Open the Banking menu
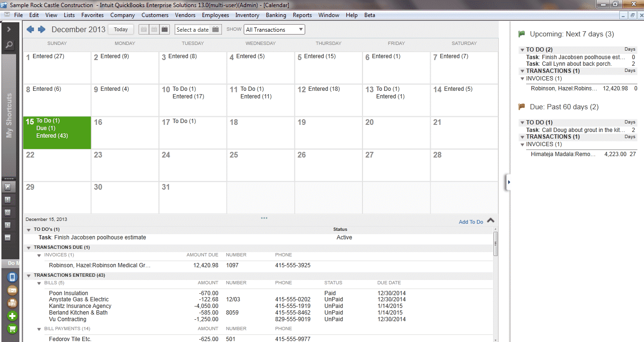The height and width of the screenshot is (342, 644). pyautogui.click(x=276, y=15)
